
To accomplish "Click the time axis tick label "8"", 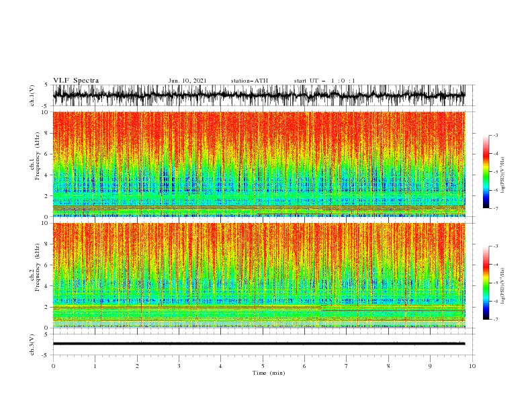I will click(388, 366).
